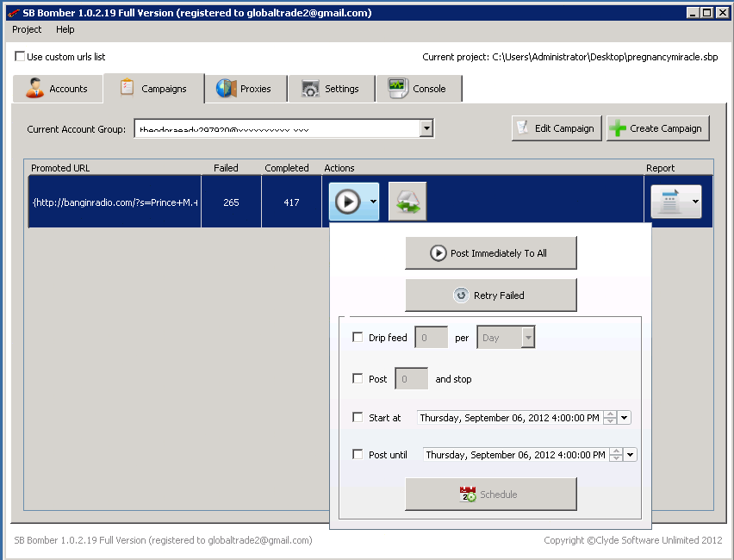Viewport: 734px width, 560px height.
Task: Click the Current project path text
Action: click(x=570, y=57)
